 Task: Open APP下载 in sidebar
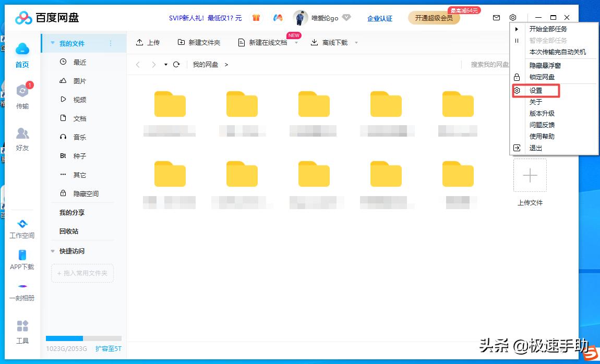(x=22, y=260)
